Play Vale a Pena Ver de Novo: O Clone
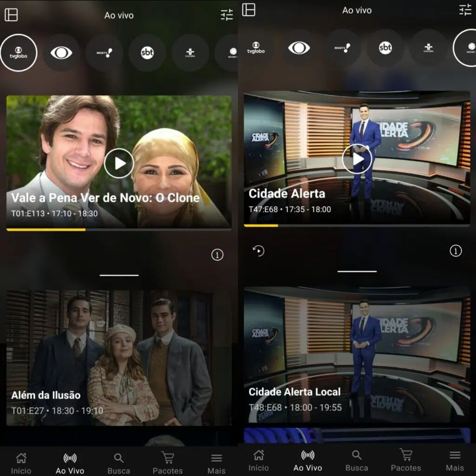 119,163
